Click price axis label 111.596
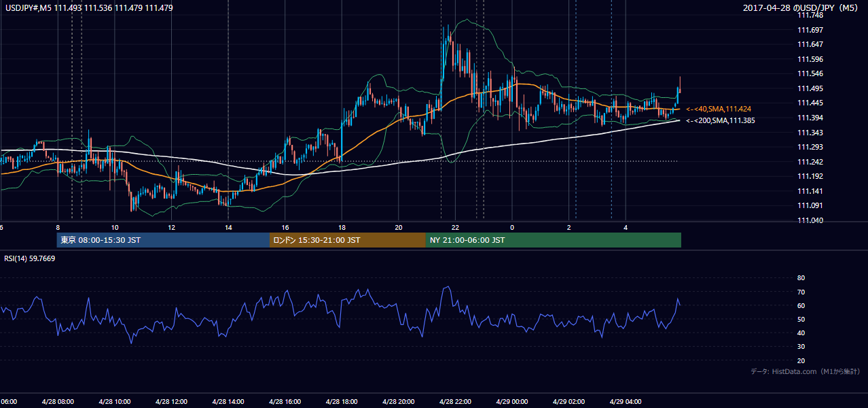Image resolution: width=868 pixels, height=408 pixels. click(811, 59)
